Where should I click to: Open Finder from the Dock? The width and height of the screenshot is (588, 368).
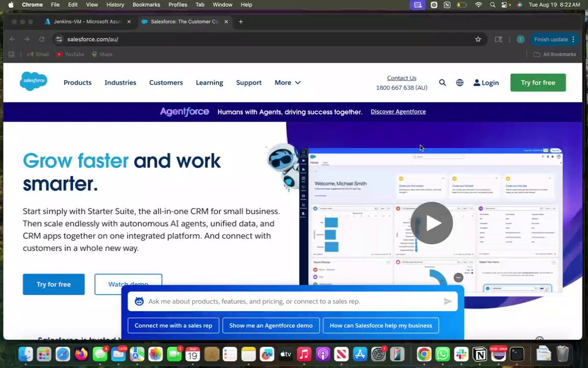[26, 354]
